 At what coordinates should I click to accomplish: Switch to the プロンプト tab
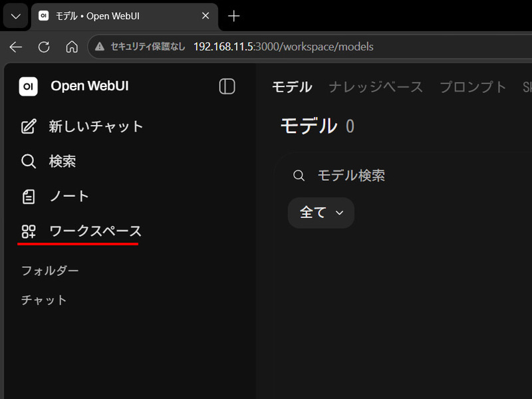click(x=473, y=87)
